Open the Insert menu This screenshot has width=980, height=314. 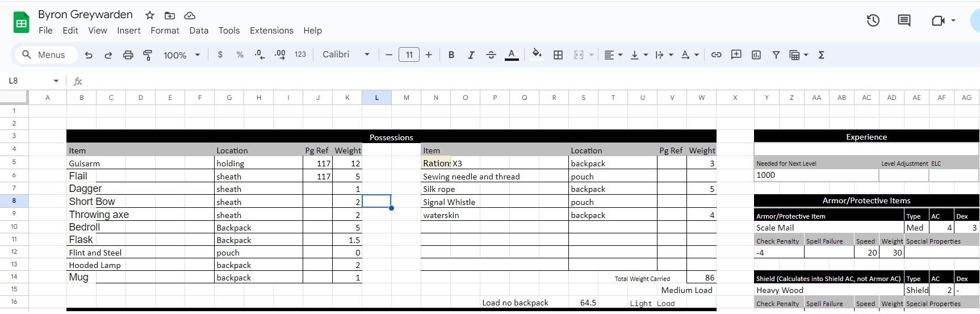pos(129,31)
